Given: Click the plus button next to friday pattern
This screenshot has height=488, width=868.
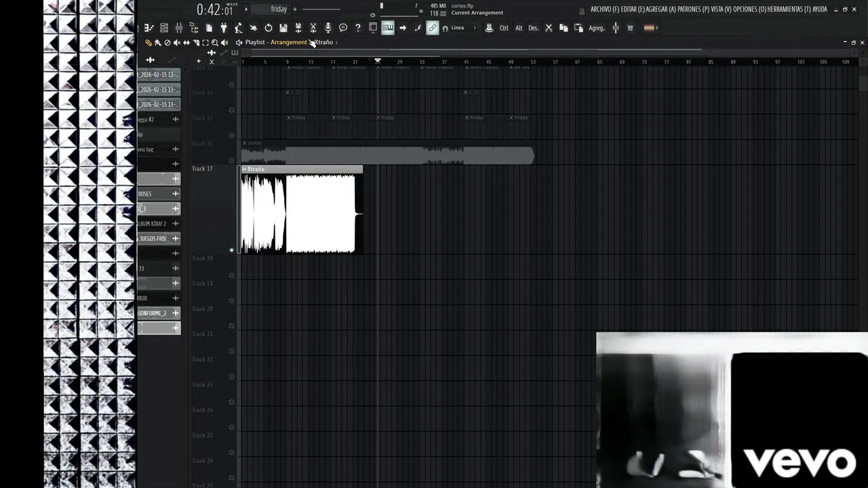Looking at the screenshot, I should tap(295, 9).
